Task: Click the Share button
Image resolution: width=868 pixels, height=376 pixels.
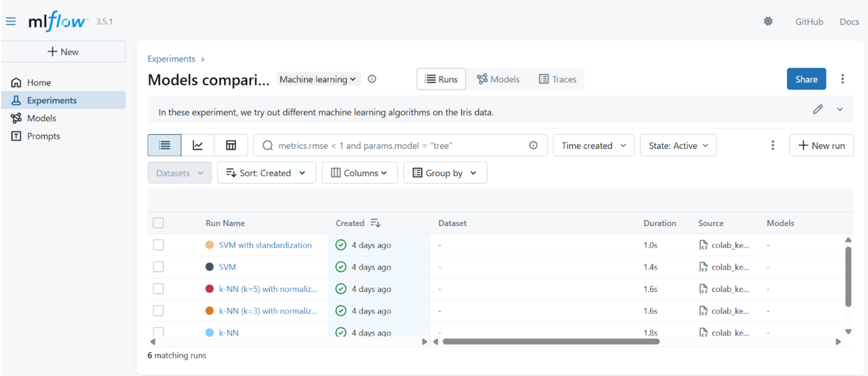Action: coord(807,79)
